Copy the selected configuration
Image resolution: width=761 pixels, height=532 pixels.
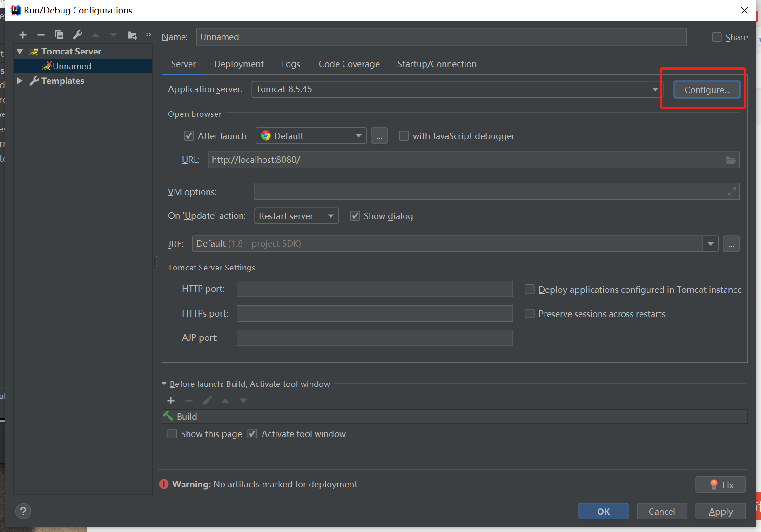click(x=59, y=35)
